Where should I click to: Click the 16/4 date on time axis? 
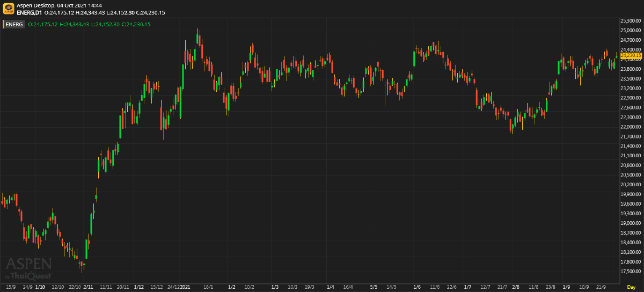point(348,287)
